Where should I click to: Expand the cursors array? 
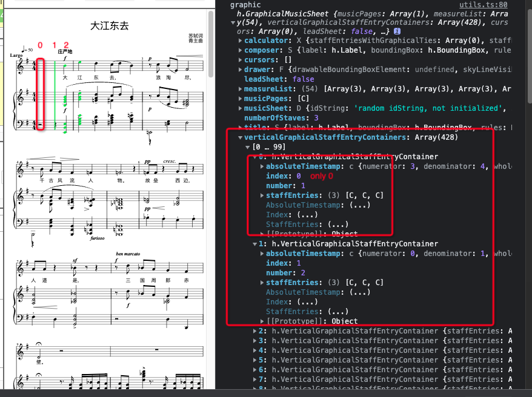240,60
